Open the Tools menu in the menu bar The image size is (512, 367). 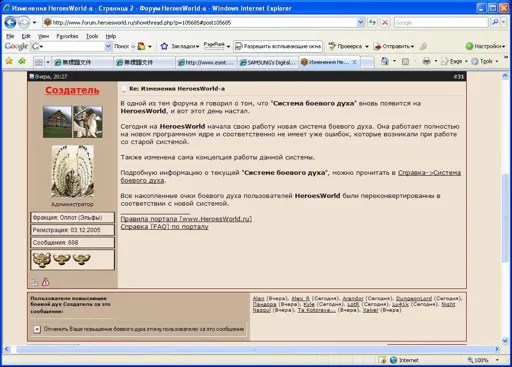click(x=92, y=36)
